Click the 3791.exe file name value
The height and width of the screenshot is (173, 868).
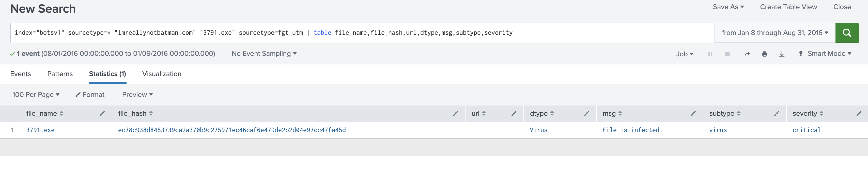click(40, 130)
